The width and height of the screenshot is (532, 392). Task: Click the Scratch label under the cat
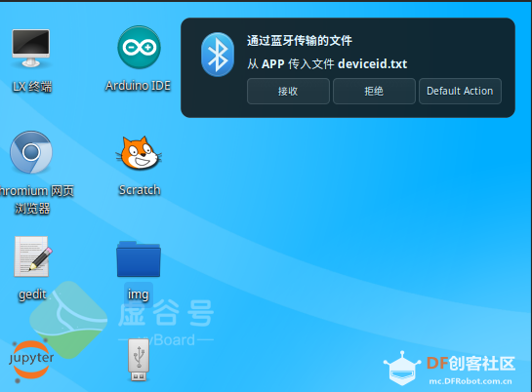pyautogui.click(x=140, y=190)
